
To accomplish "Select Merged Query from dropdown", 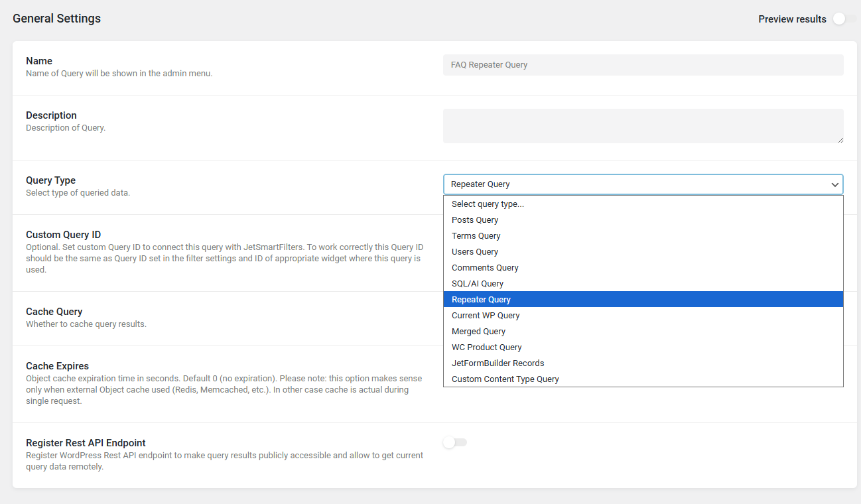I will [478, 332].
